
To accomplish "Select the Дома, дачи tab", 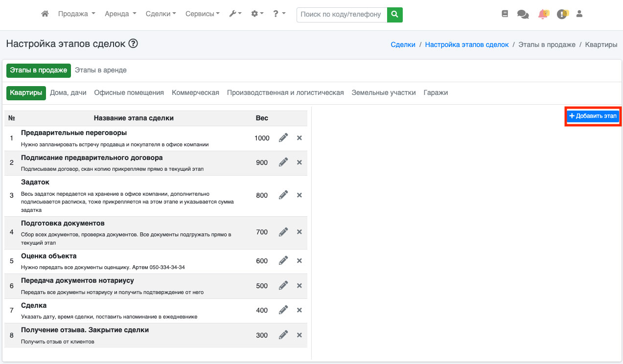I will (68, 93).
